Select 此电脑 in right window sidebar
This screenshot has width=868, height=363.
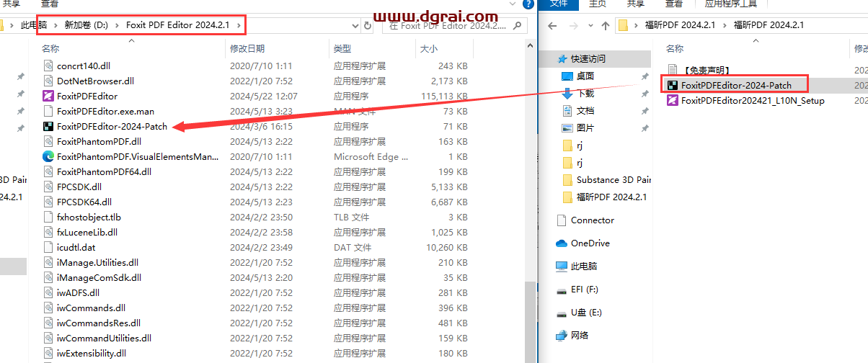[x=583, y=266]
